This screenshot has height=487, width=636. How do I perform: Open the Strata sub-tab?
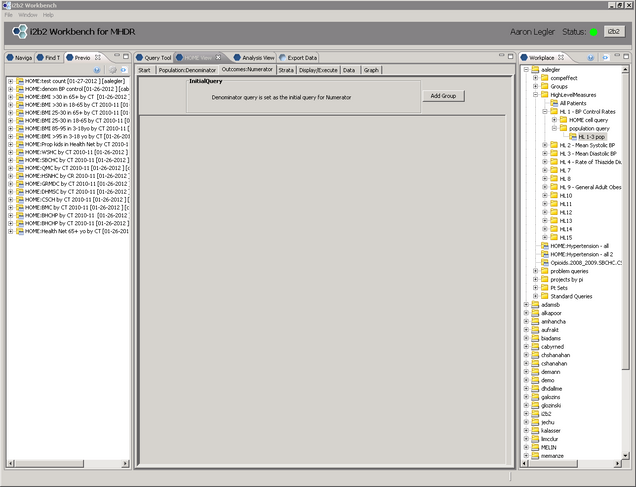286,70
